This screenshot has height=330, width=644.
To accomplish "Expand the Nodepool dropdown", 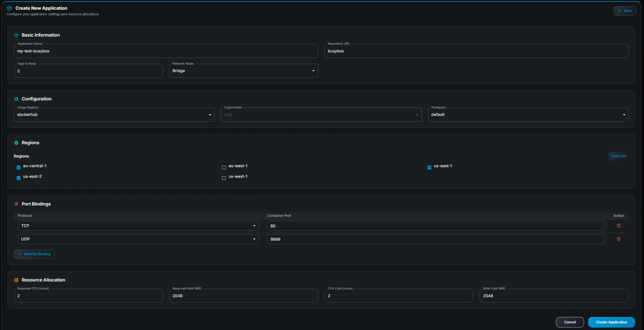I will point(624,115).
